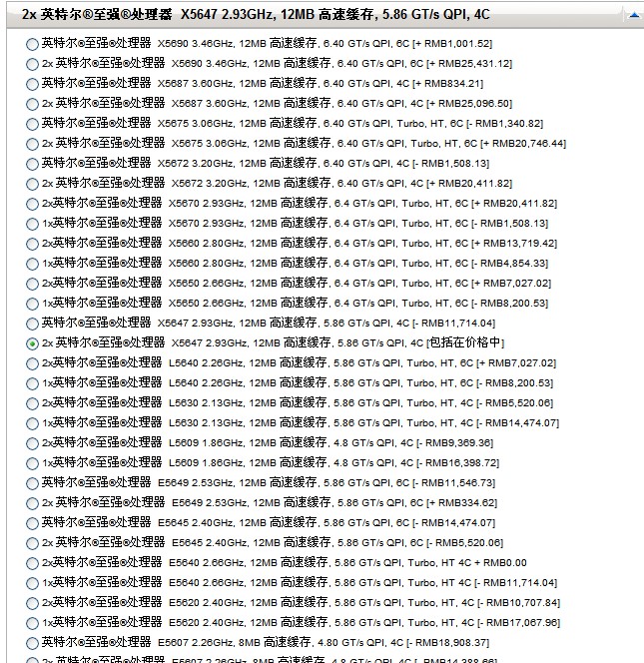Click price text '[+ RMB25,431.12]'
644x663 pixels.
469,64
